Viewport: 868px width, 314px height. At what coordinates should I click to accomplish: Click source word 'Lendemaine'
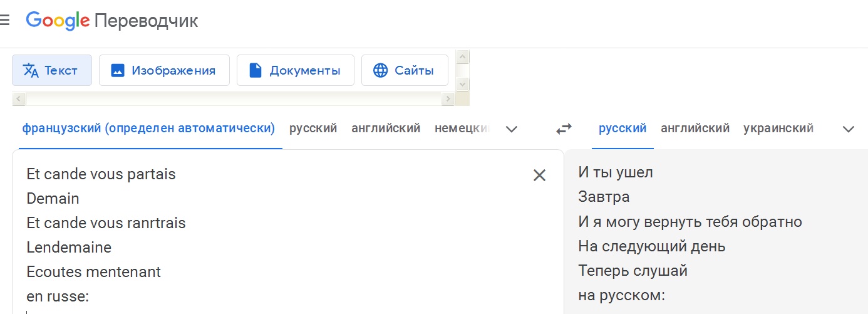tap(69, 248)
